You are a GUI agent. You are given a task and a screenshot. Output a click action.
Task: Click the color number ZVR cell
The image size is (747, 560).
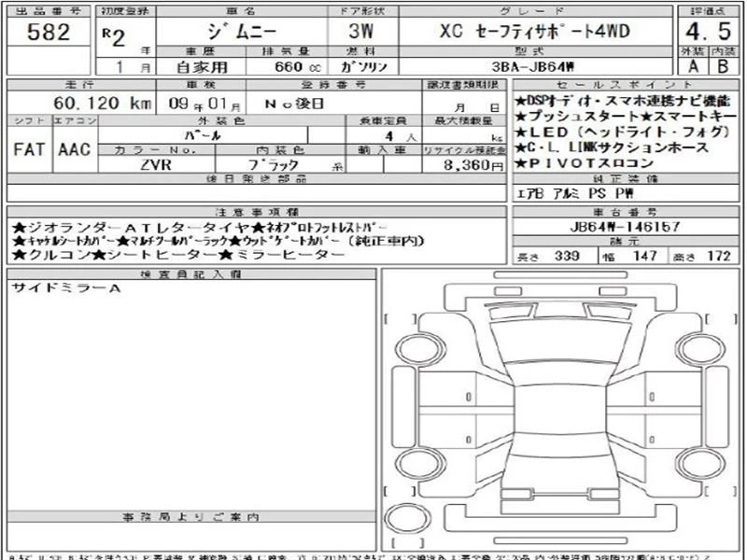pyautogui.click(x=156, y=165)
